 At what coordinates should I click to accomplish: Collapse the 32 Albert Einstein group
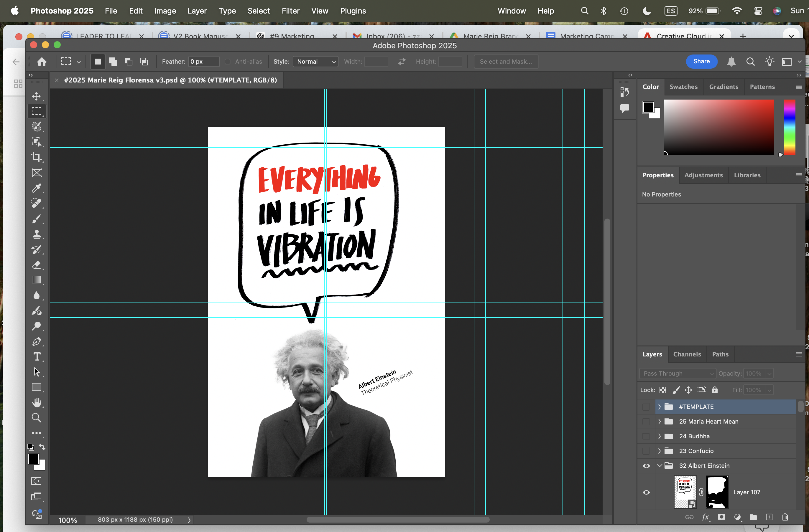[660, 466]
